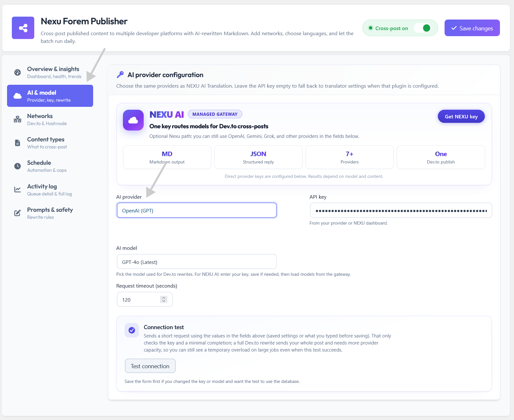514x420 pixels.
Task: Click the JSON Structured reply card
Action: pos(258,157)
